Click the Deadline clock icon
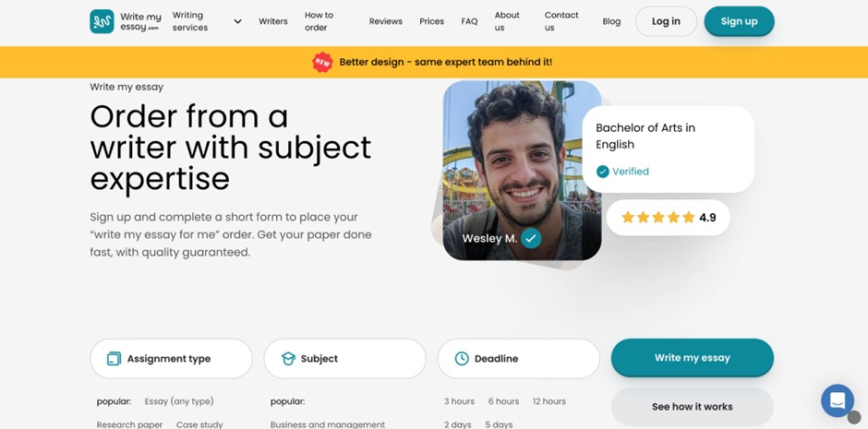 pyautogui.click(x=462, y=359)
